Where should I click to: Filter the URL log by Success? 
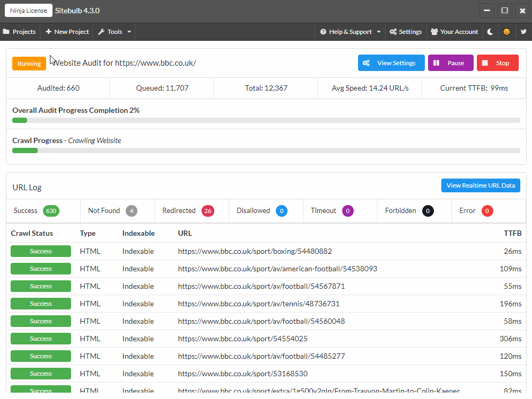pyautogui.click(x=43, y=211)
